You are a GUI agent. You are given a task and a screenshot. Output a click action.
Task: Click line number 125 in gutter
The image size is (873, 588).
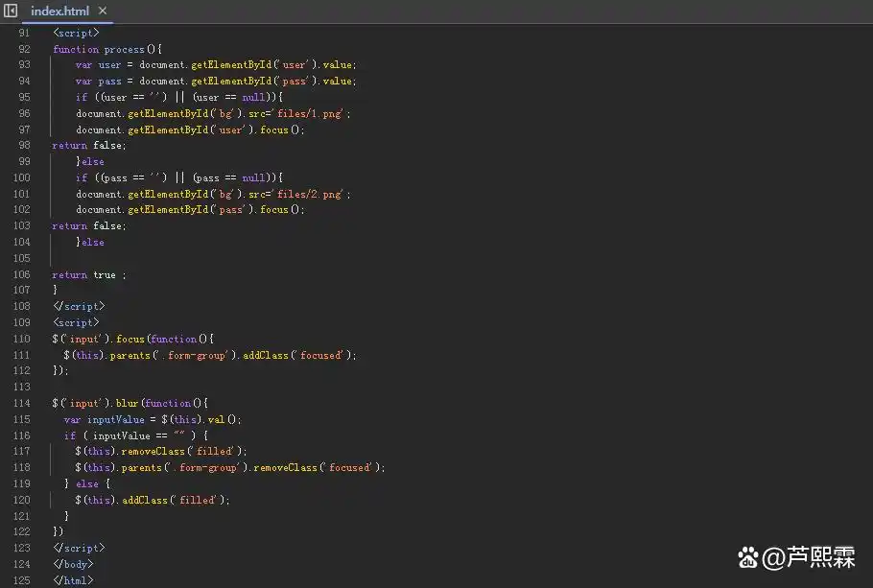[x=22, y=580]
